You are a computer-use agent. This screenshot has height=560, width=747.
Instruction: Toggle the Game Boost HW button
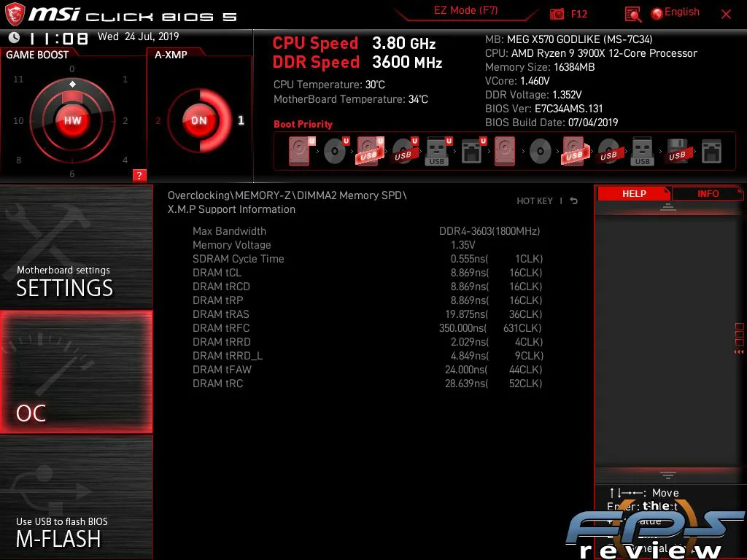click(72, 120)
